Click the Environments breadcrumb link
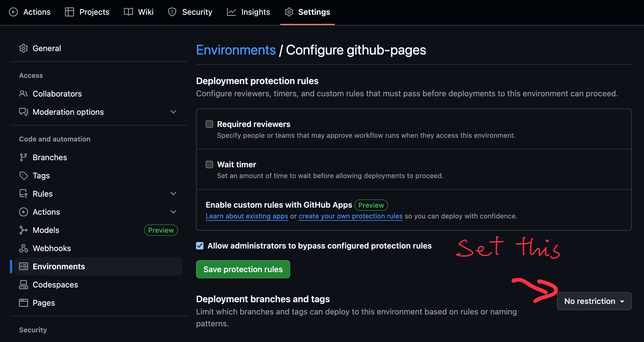The height and width of the screenshot is (342, 644). 236,50
